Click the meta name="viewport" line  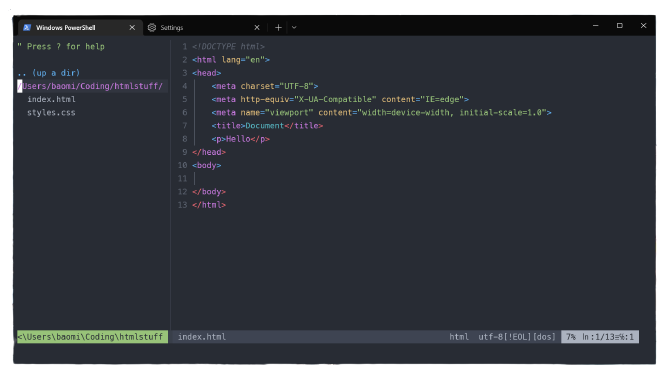(x=381, y=112)
